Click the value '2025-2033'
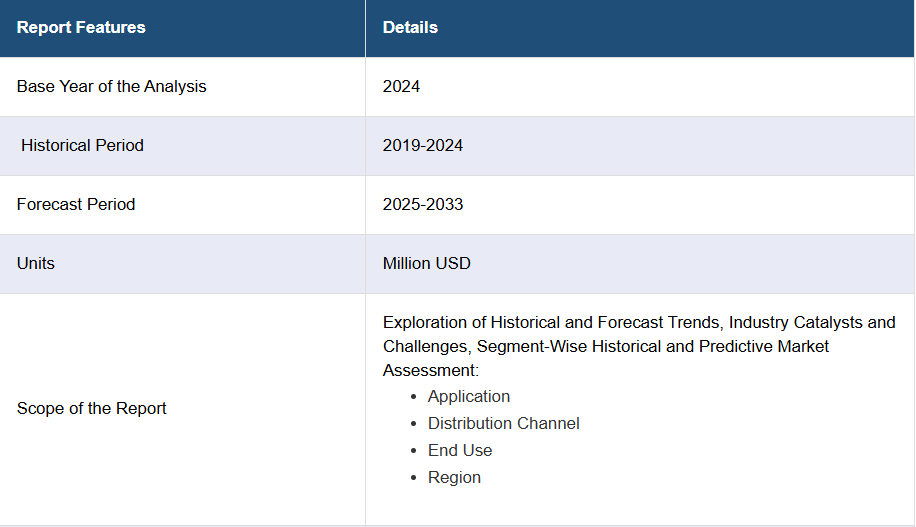The width and height of the screenshot is (916, 527). 423,204
